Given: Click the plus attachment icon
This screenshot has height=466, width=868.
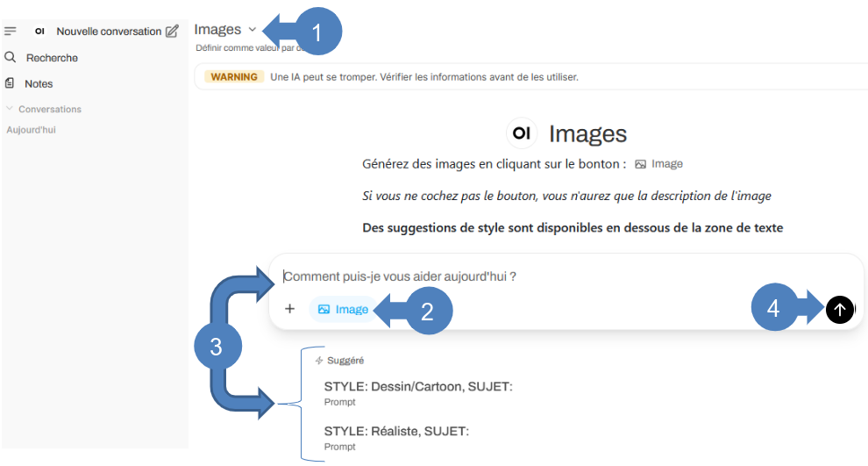Looking at the screenshot, I should [289, 309].
